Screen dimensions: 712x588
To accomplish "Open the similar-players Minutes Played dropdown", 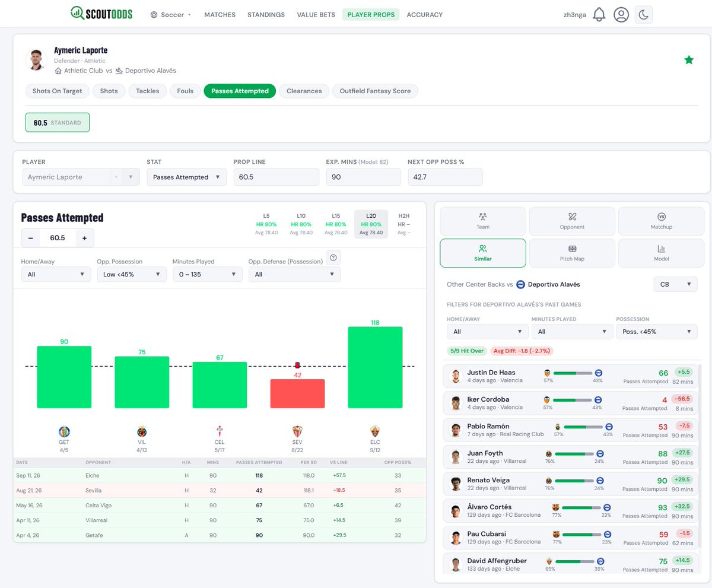I will coord(572,332).
